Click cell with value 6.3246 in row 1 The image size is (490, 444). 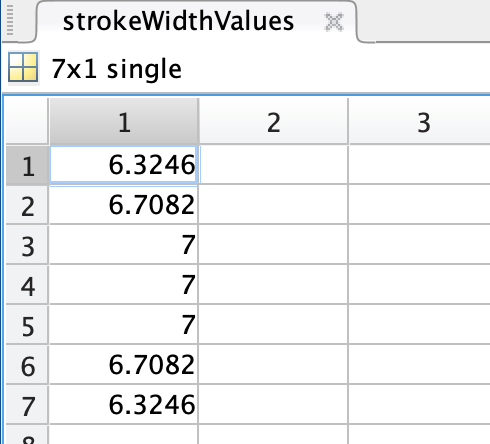point(124,165)
